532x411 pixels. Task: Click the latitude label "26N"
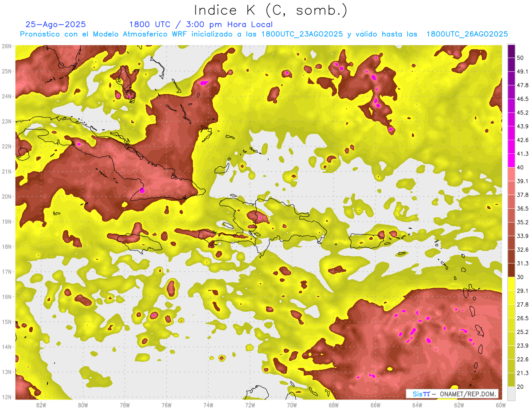tap(7, 46)
